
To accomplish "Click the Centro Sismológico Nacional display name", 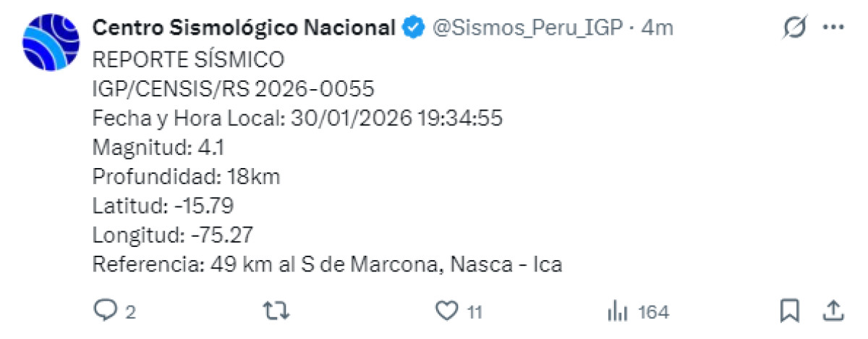I will pos(244,28).
